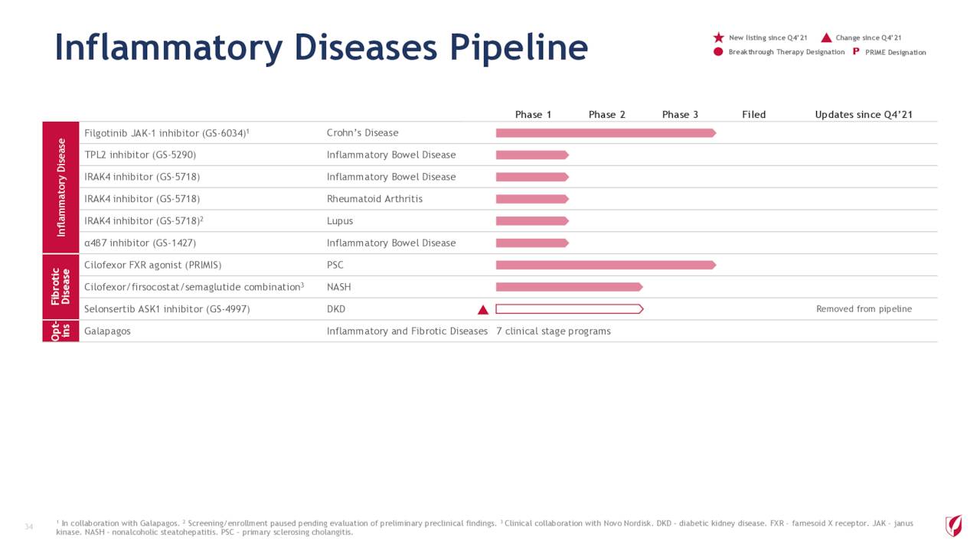This screenshot has width=980, height=551.
Task: Click the red triangle Change since Q4'21 legend icon
Action: point(826,37)
